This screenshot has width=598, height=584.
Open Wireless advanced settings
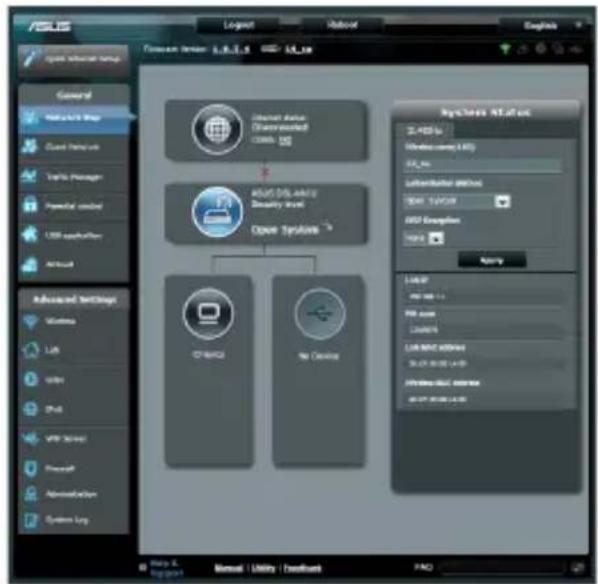[x=74, y=321]
